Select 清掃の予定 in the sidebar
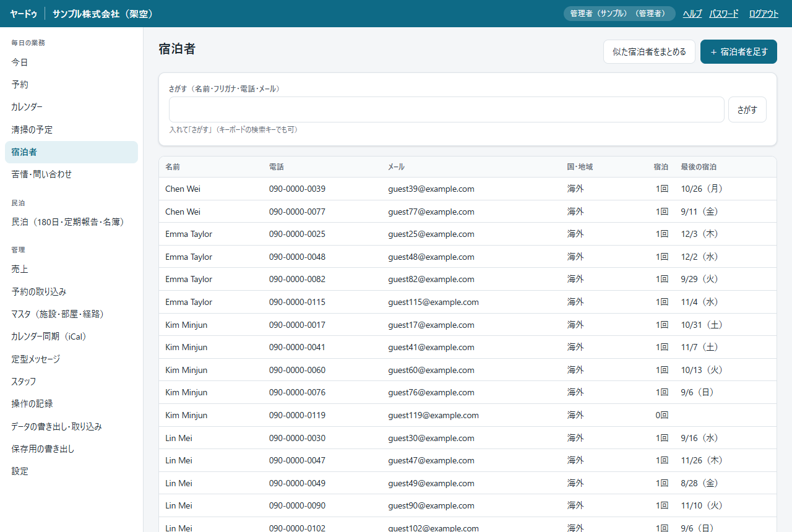This screenshot has height=532, width=792. pyautogui.click(x=71, y=130)
